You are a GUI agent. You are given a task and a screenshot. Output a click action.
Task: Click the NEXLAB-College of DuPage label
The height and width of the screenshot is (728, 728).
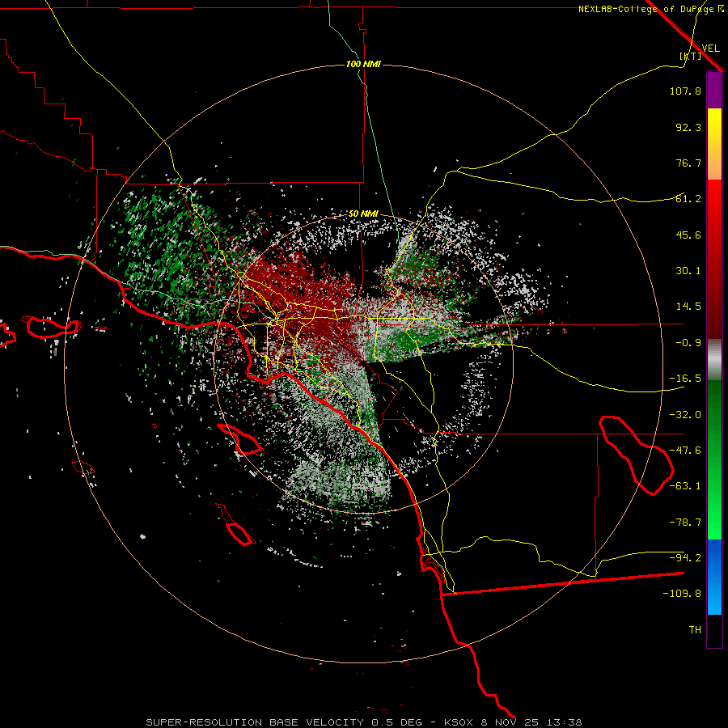coord(650,9)
